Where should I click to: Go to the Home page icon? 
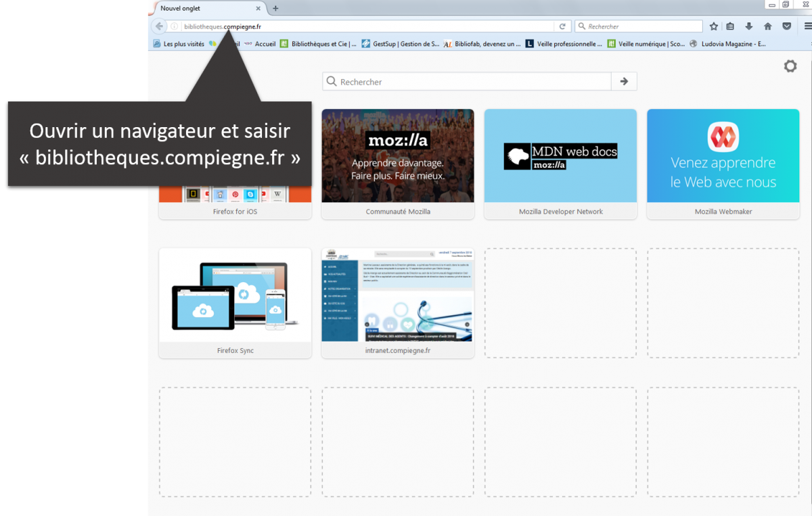click(x=767, y=26)
